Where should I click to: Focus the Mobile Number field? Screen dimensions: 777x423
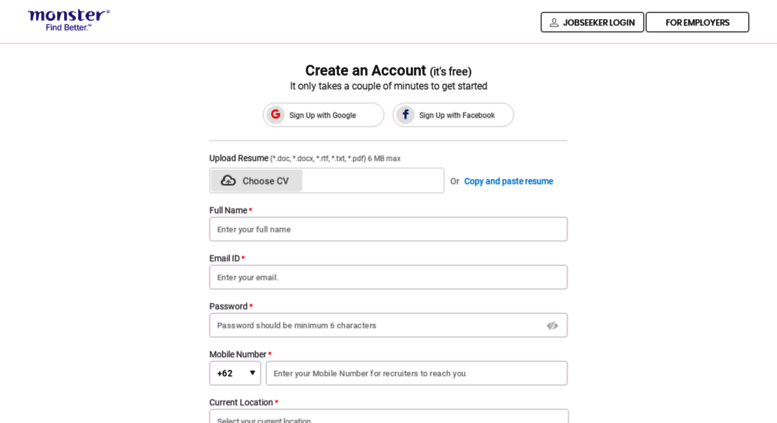pos(417,373)
